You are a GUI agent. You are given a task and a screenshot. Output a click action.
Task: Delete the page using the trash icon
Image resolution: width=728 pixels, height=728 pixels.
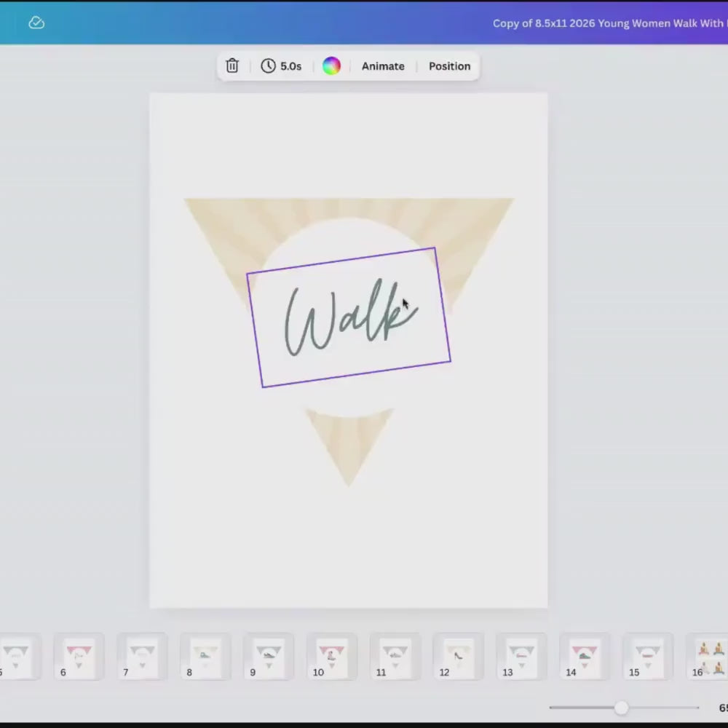pyautogui.click(x=232, y=66)
